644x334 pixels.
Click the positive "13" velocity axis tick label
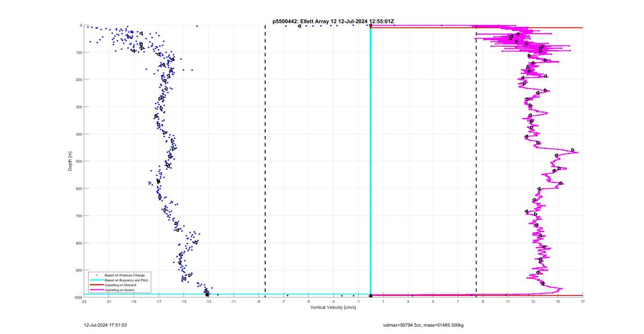tap(533, 301)
